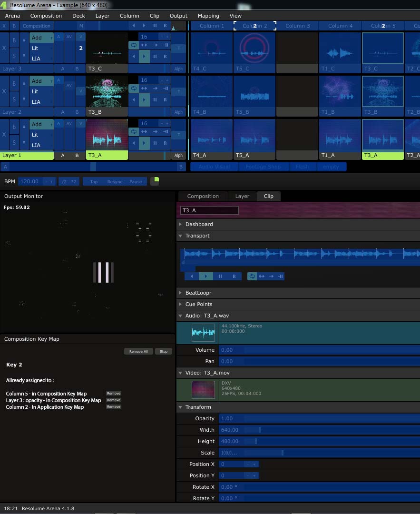
Task: Toggle the Bypass button on Layer 1
Action: tap(14, 127)
